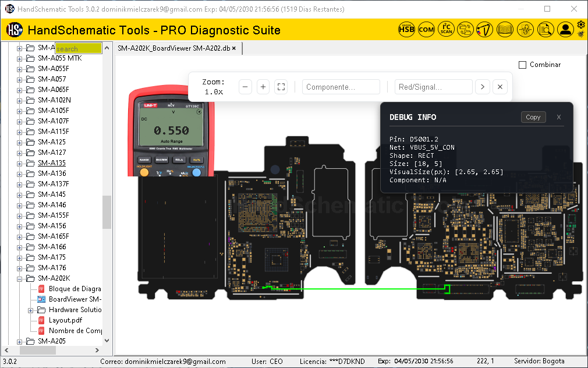Image resolution: width=588 pixels, height=368 pixels.
Task: Go to next net search result arrow
Action: coord(483,87)
